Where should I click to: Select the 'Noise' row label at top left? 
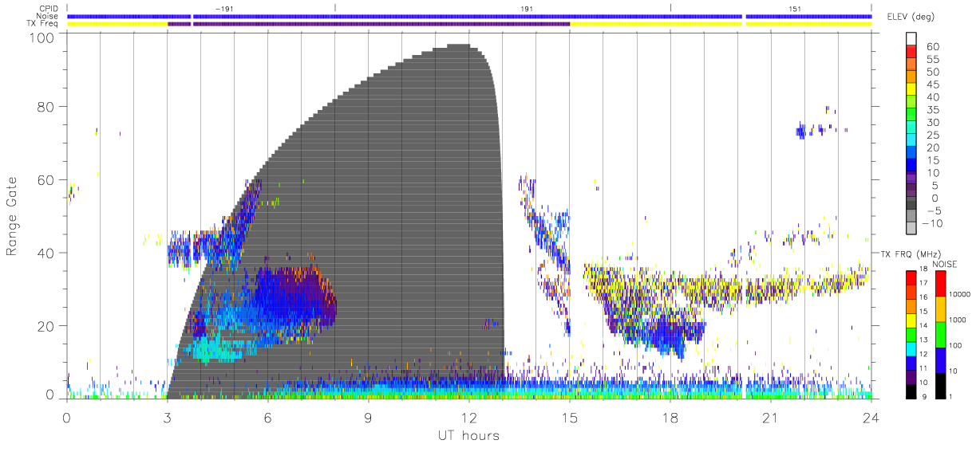[49, 16]
